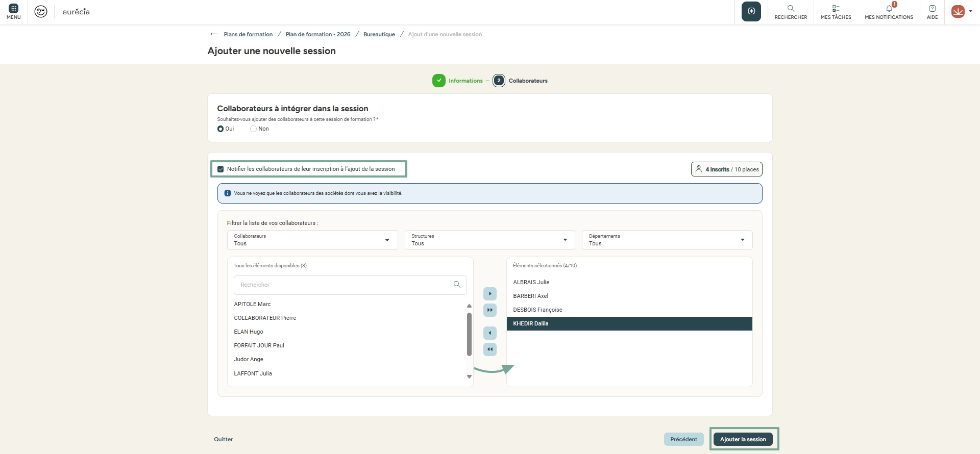Open Mes Notifications bell icon
This screenshot has height=454, width=980.
[889, 9]
